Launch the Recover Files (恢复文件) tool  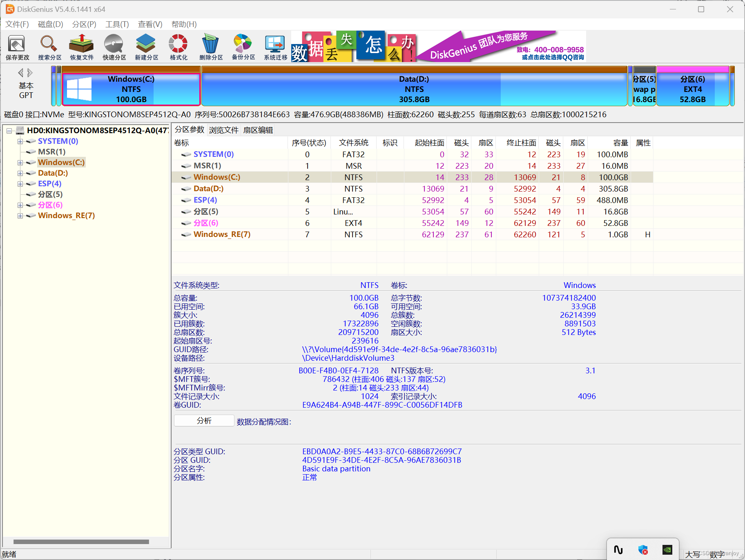click(x=82, y=47)
